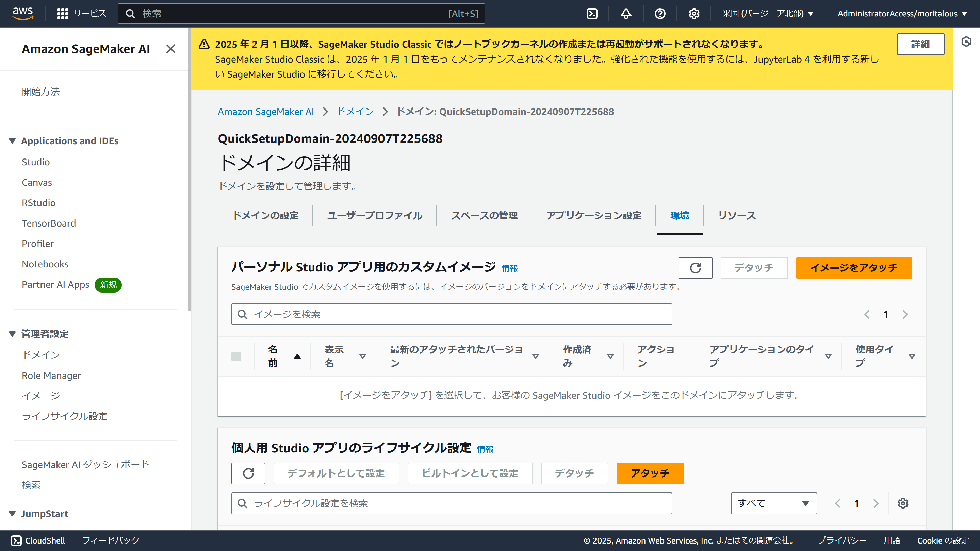Open lifecycle settings table preferences gear
This screenshot has height=551, width=980.
click(x=903, y=503)
